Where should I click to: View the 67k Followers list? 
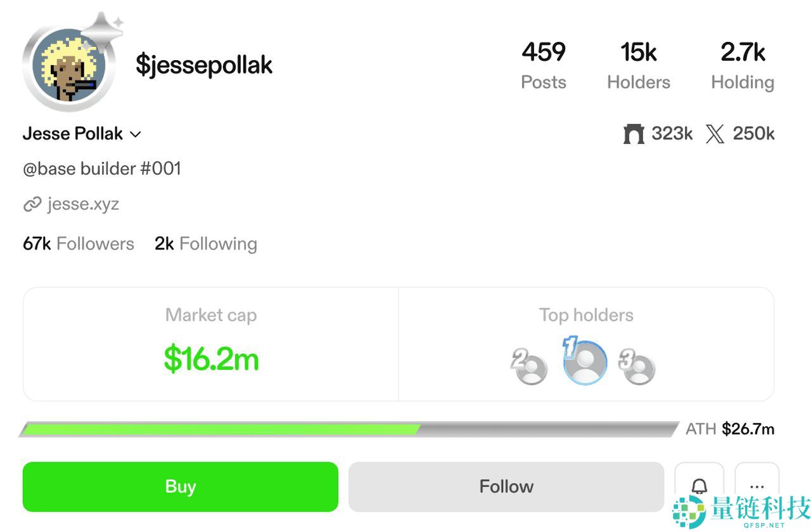(78, 243)
